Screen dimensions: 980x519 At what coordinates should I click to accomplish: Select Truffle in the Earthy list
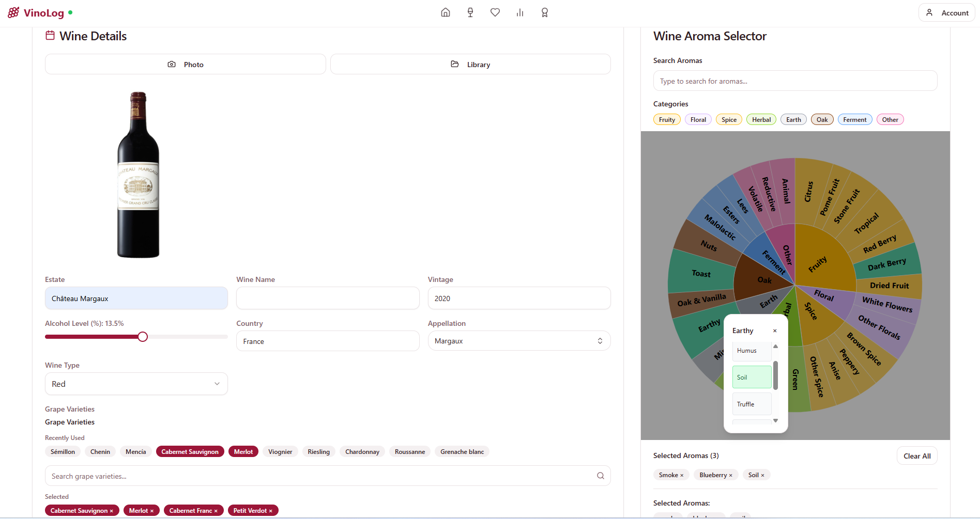click(752, 404)
